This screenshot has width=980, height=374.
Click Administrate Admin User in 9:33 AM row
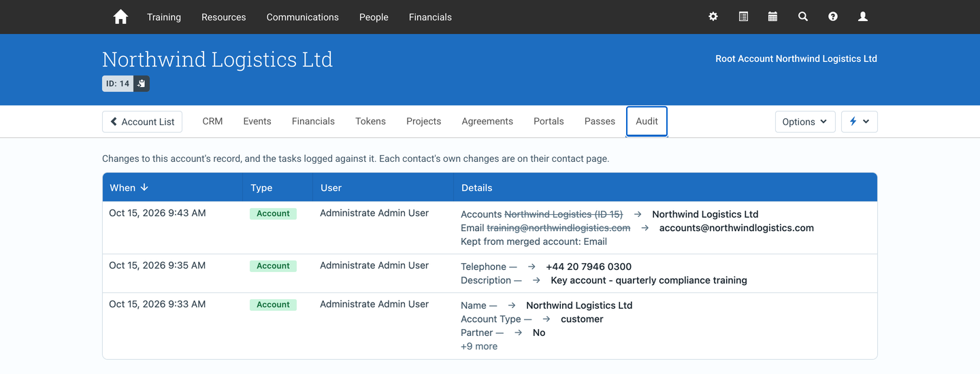(374, 304)
